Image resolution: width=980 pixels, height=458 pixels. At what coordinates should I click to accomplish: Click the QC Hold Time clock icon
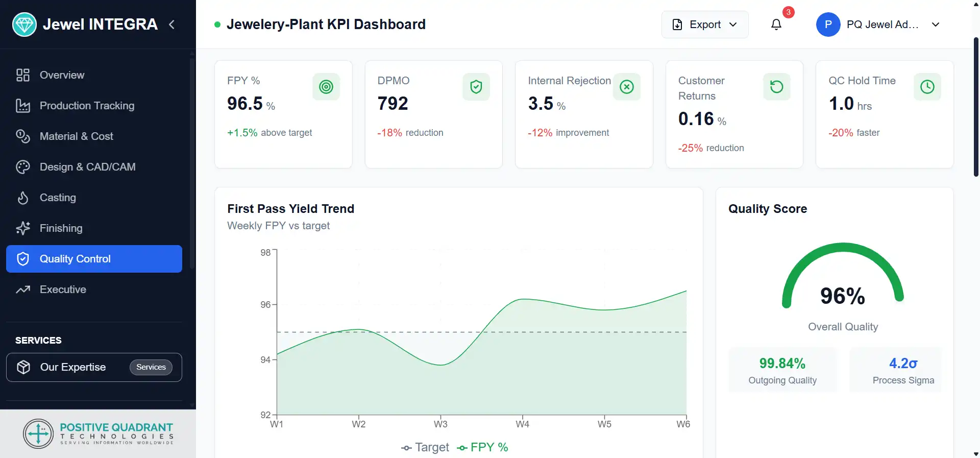927,87
